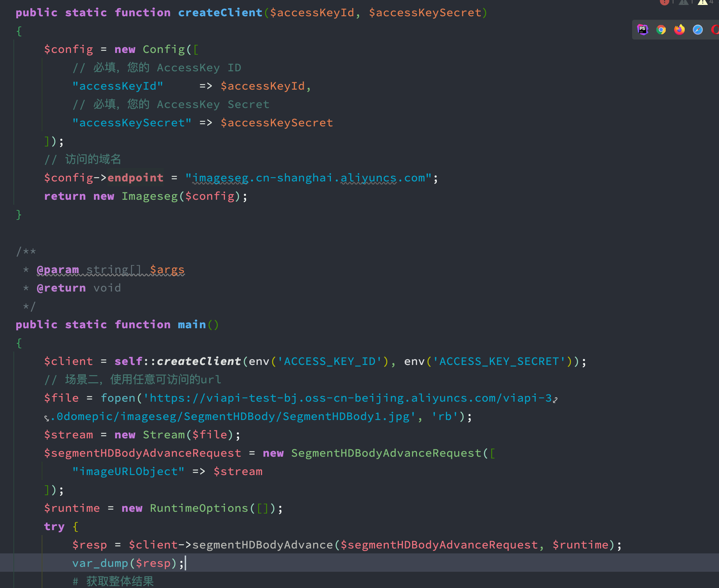Open preview in PhpStorm built-in browser

click(642, 30)
